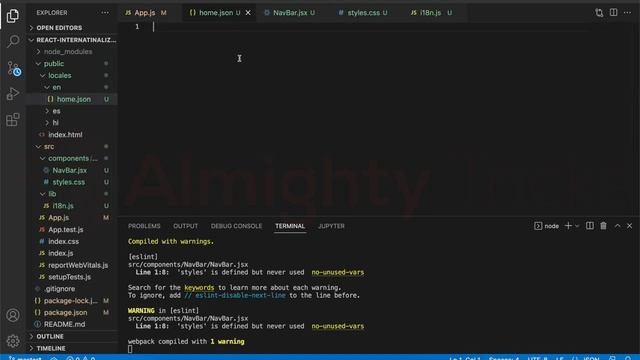
Task: Collapse the public folder
Action: 72,64
